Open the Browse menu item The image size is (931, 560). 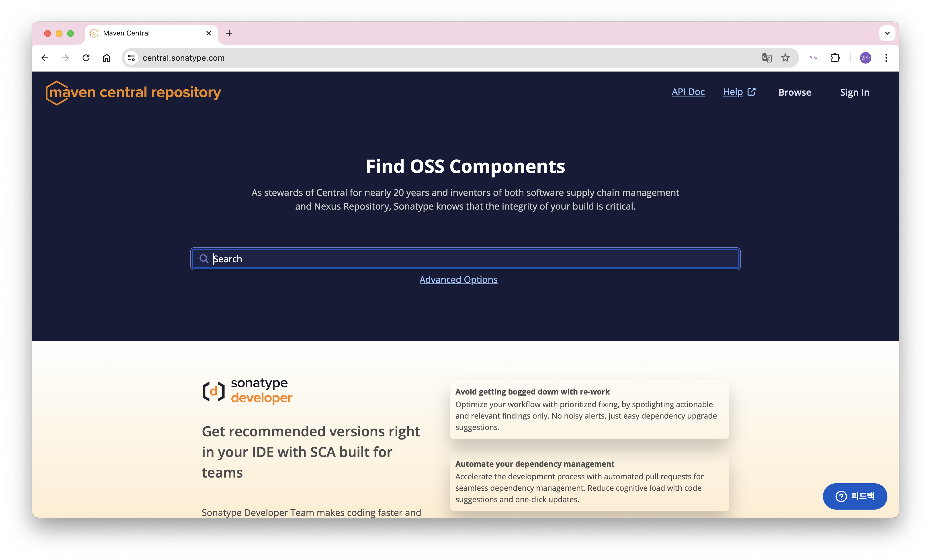(x=794, y=92)
